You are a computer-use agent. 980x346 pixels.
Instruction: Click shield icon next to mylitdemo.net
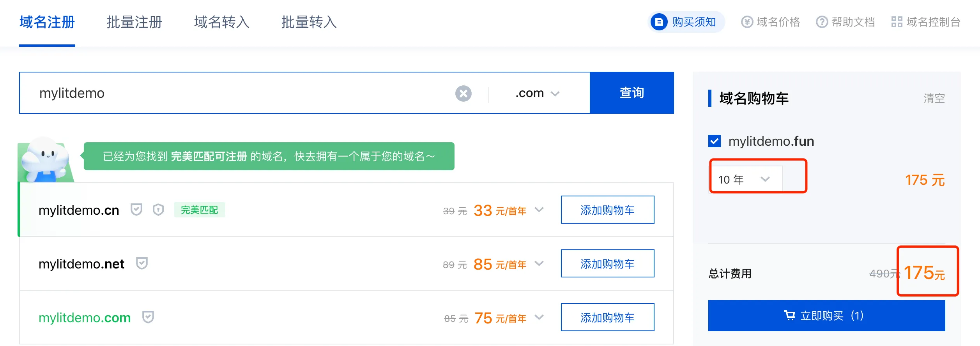(x=142, y=264)
